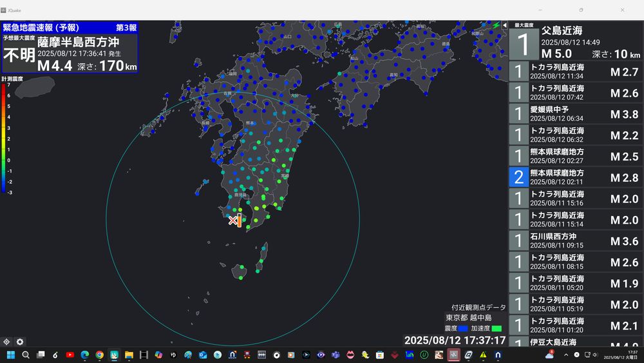Show hidden system tray icons
This screenshot has width=644, height=363.
pyautogui.click(x=566, y=355)
